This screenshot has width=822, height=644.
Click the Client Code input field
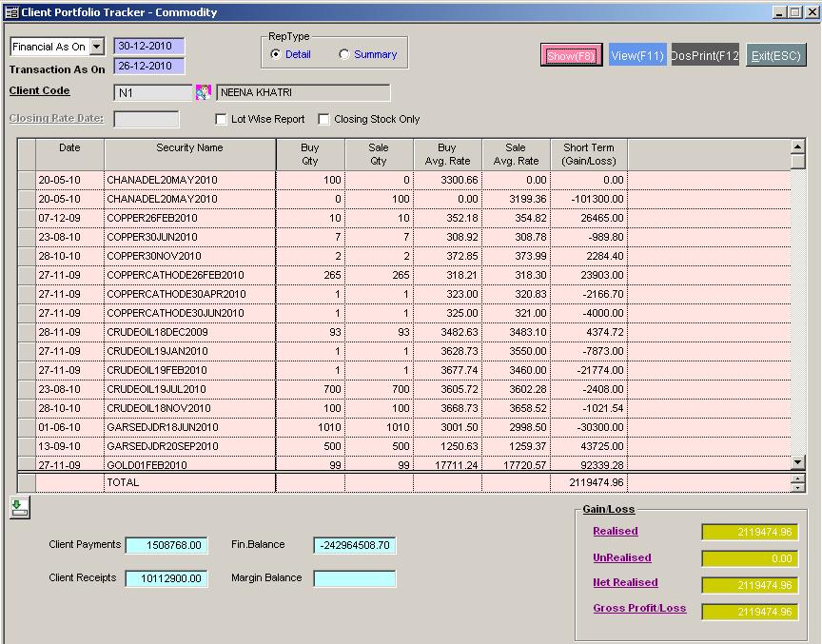152,92
